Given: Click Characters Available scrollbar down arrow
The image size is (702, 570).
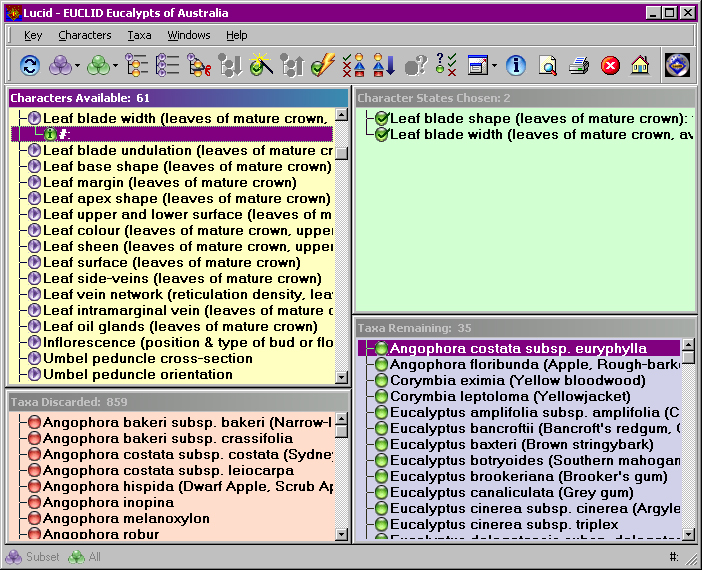Looking at the screenshot, I should tap(342, 377).
